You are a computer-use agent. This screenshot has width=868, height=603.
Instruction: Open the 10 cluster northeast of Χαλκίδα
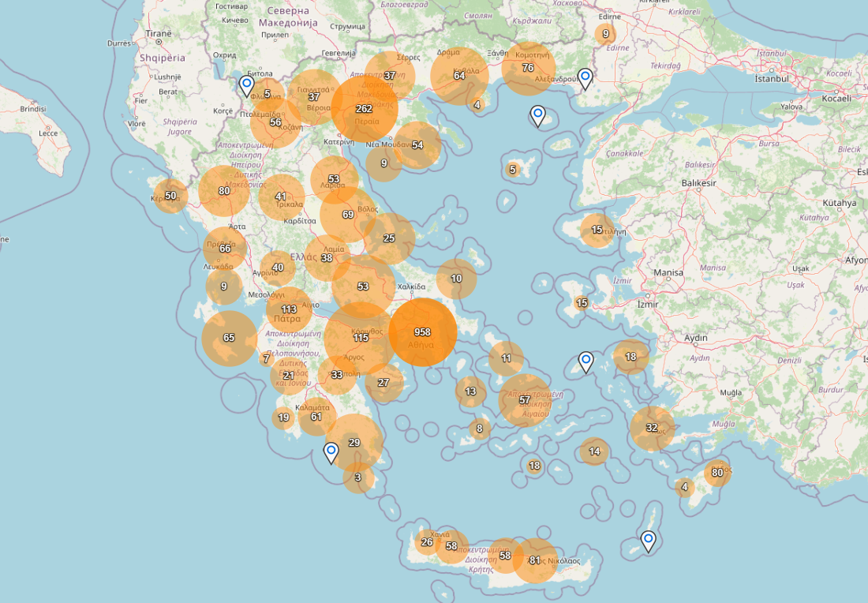[457, 279]
